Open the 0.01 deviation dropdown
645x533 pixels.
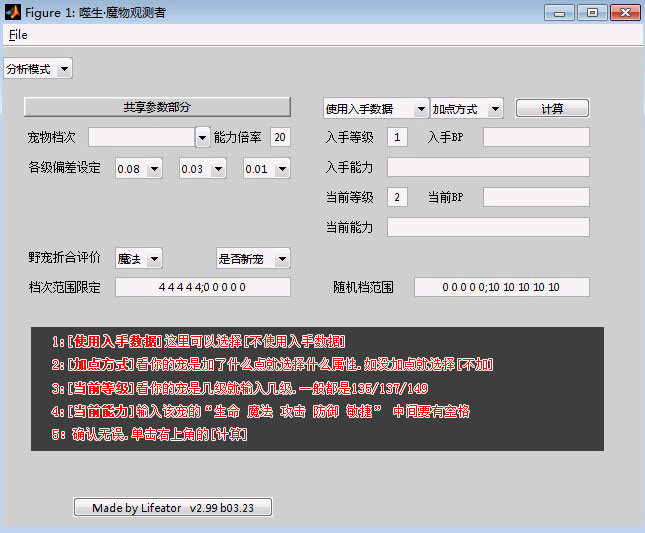tap(266, 169)
